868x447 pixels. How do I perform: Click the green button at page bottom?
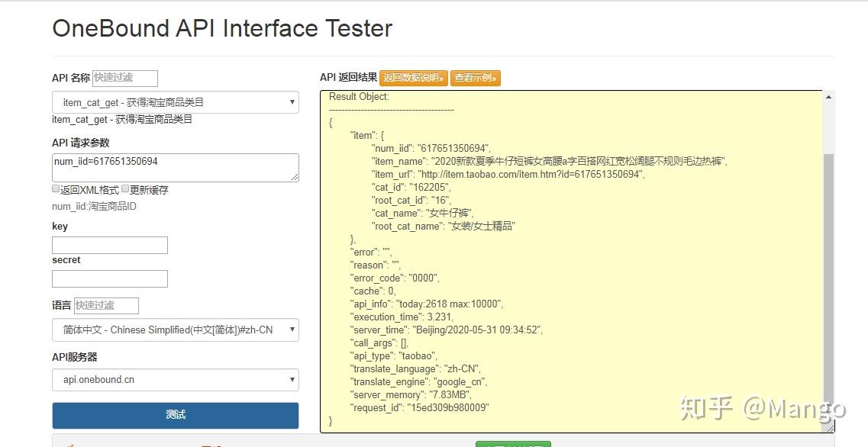point(512,443)
